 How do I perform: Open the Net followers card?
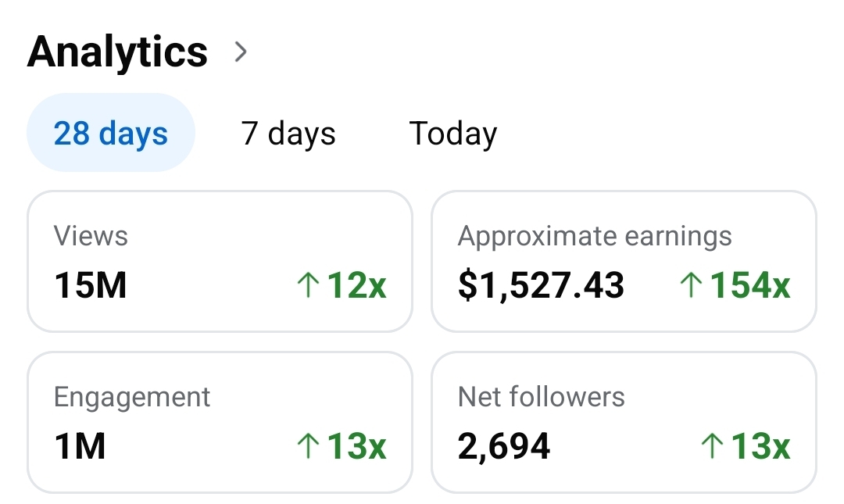tap(624, 422)
